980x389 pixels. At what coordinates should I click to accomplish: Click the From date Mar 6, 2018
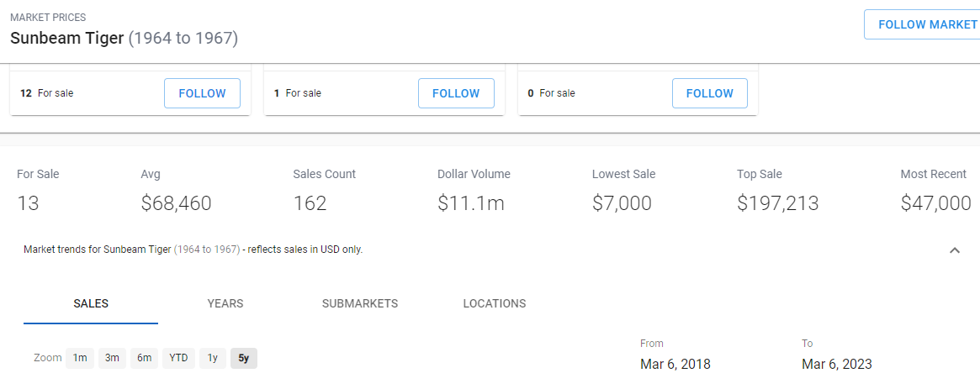point(675,364)
